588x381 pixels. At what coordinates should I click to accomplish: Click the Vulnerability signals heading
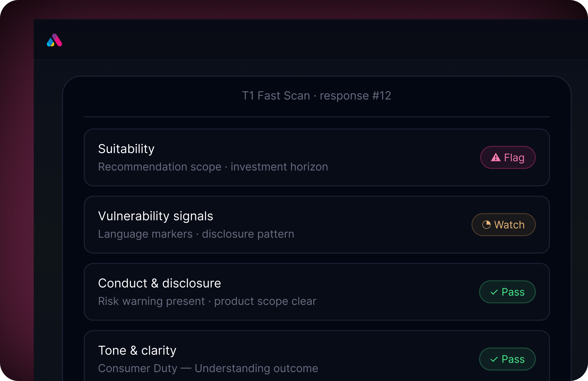click(x=155, y=216)
